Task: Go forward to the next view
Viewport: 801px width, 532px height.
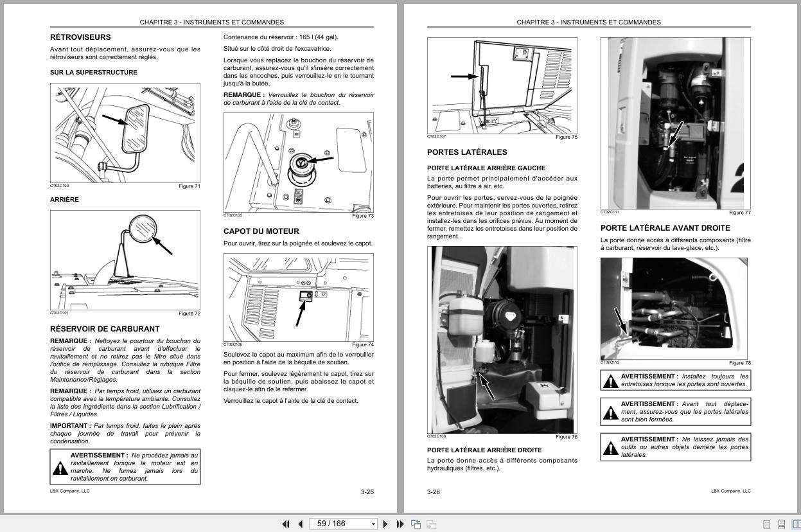Action: coord(431,524)
